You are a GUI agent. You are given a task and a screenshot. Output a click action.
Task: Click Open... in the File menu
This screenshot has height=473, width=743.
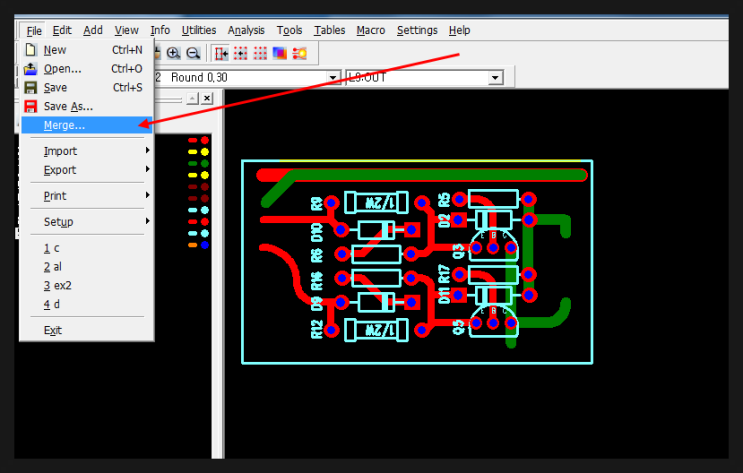coord(62,69)
